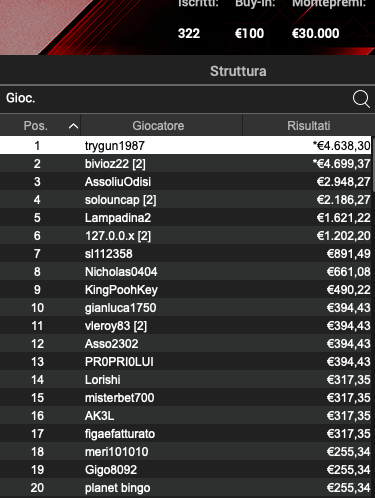The height and width of the screenshot is (498, 375).
Task: Click the result €891,49
Action: click(348, 254)
